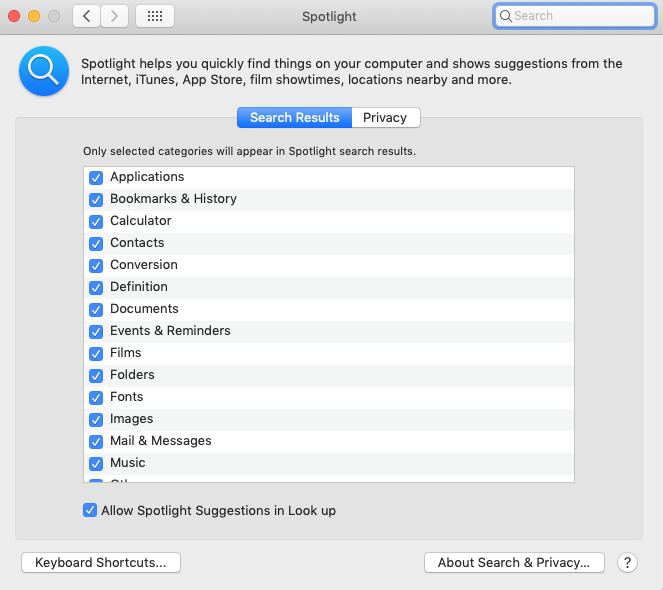This screenshot has width=663, height=590.
Task: Go back with the left chevron button
Action: point(87,16)
